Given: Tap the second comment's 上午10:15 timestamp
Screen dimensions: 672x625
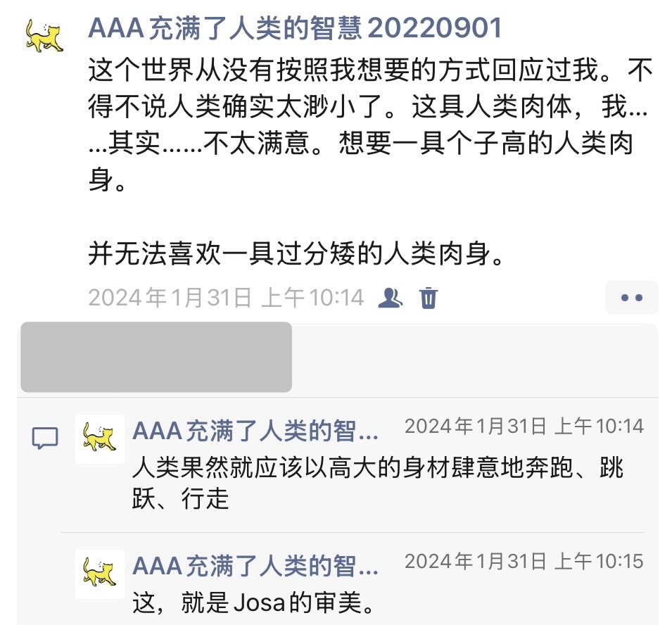Looking at the screenshot, I should (524, 561).
